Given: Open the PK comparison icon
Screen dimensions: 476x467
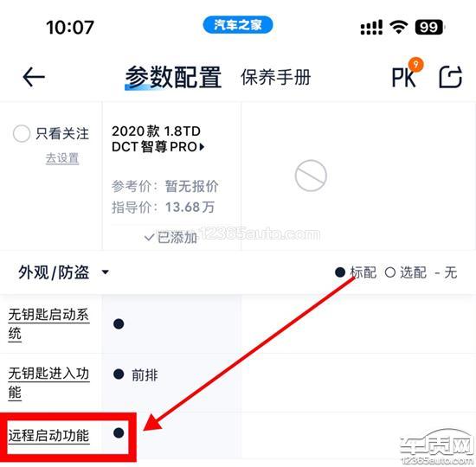Looking at the screenshot, I should (403, 78).
